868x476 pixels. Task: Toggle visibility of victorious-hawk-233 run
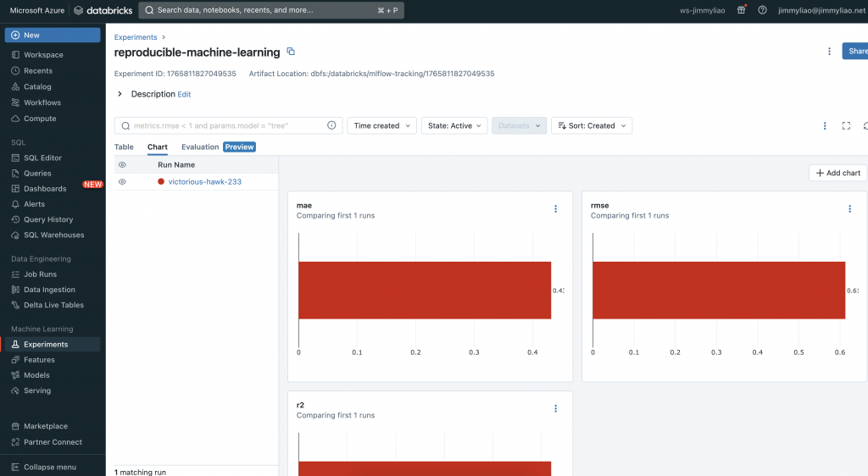pyautogui.click(x=122, y=182)
